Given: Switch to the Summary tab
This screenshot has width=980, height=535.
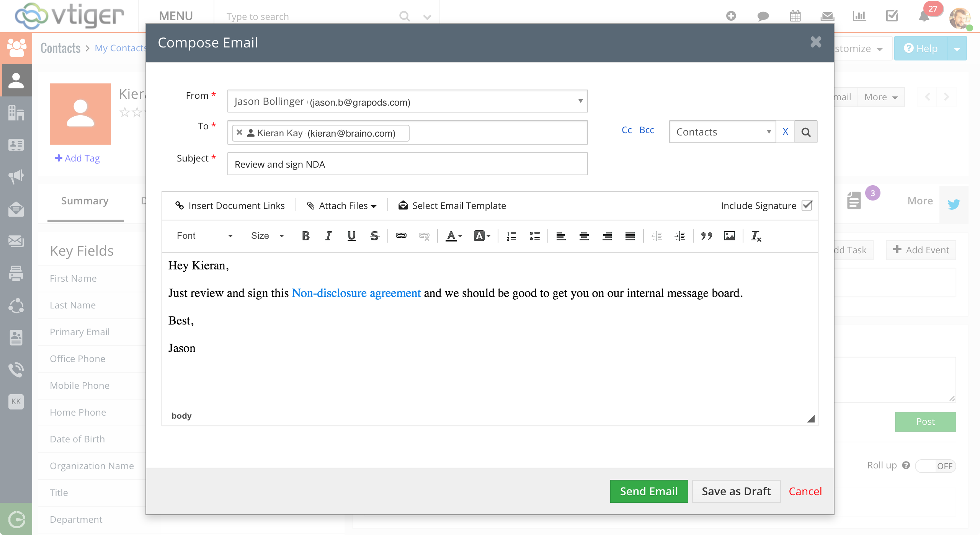Looking at the screenshot, I should (85, 201).
